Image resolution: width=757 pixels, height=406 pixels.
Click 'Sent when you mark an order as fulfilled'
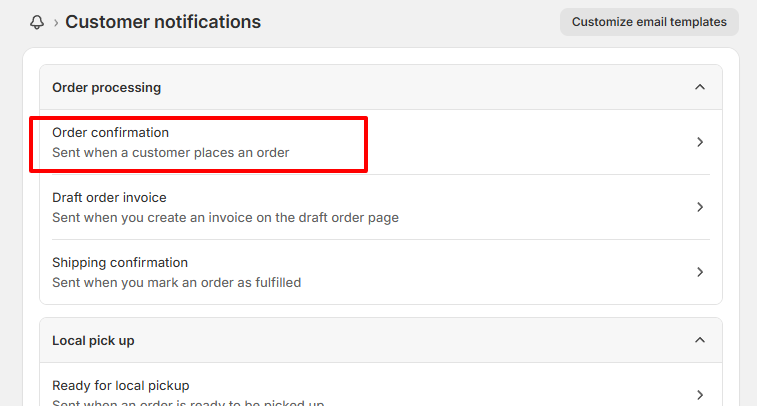(x=176, y=282)
